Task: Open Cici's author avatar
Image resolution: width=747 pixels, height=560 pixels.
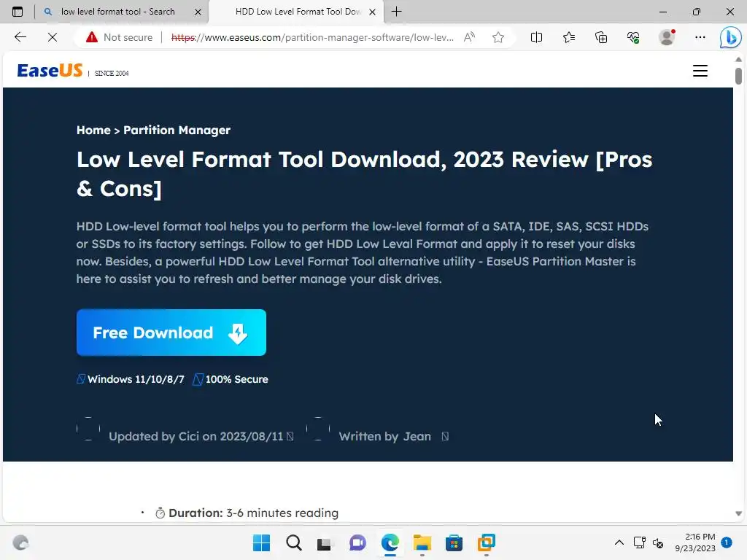Action: (88, 429)
